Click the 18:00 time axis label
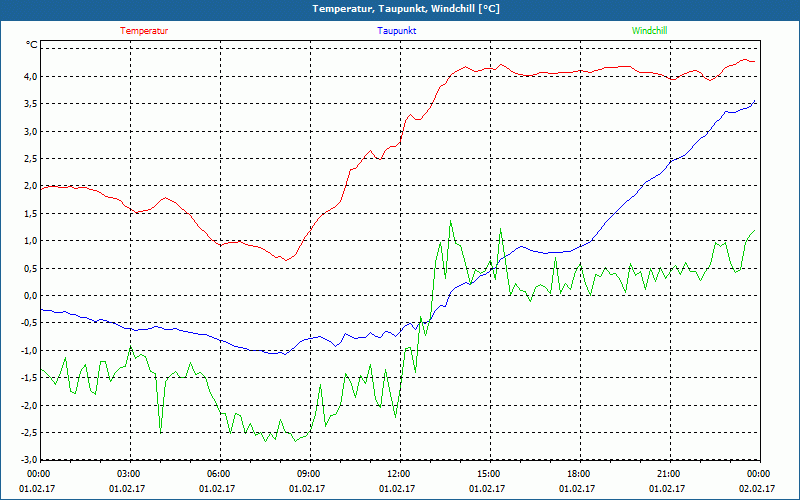Viewport: 800px width, 500px height. (x=580, y=474)
